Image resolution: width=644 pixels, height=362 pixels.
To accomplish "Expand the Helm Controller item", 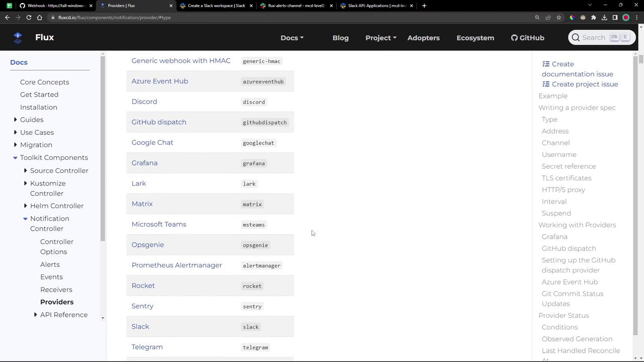I will tap(25, 206).
